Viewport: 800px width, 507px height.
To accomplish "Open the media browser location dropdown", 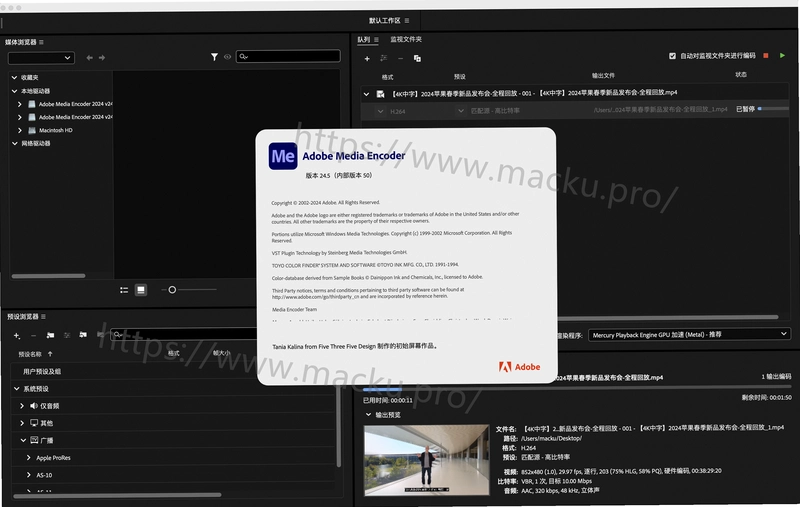I will pos(41,58).
